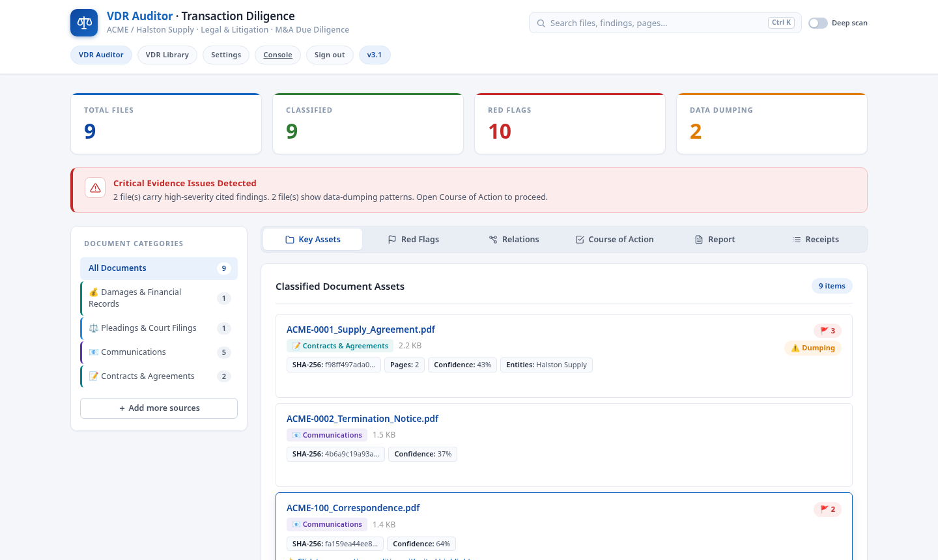Image resolution: width=938 pixels, height=560 pixels.
Task: Click the VDR Auditor scales logo icon
Action: pyautogui.click(x=84, y=23)
